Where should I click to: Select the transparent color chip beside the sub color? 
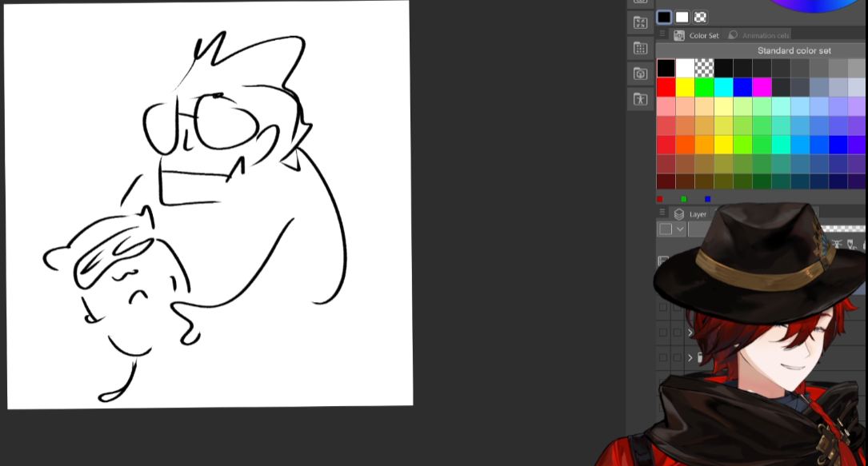pyautogui.click(x=700, y=17)
